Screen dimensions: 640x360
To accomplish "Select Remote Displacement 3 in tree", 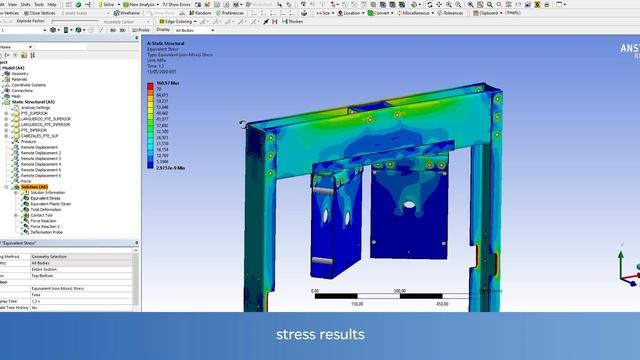I will tap(41, 158).
